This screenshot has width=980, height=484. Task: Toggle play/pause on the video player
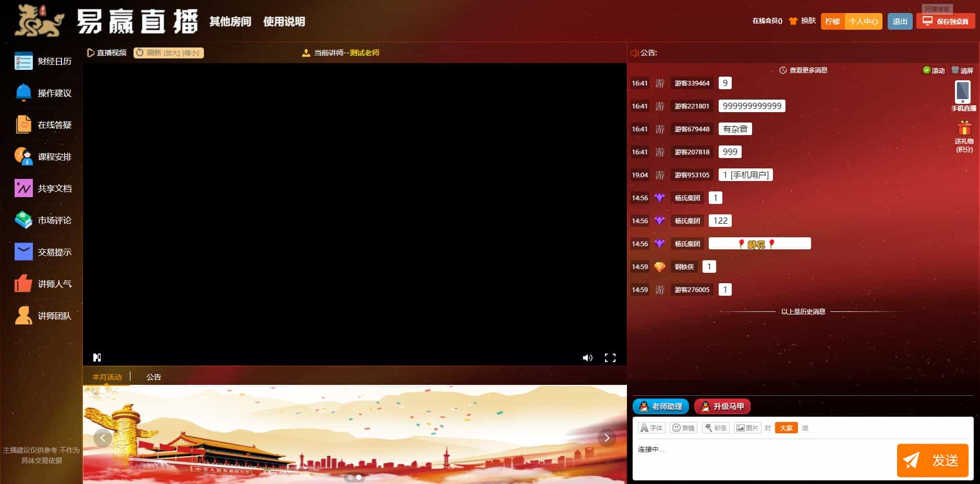(97, 357)
